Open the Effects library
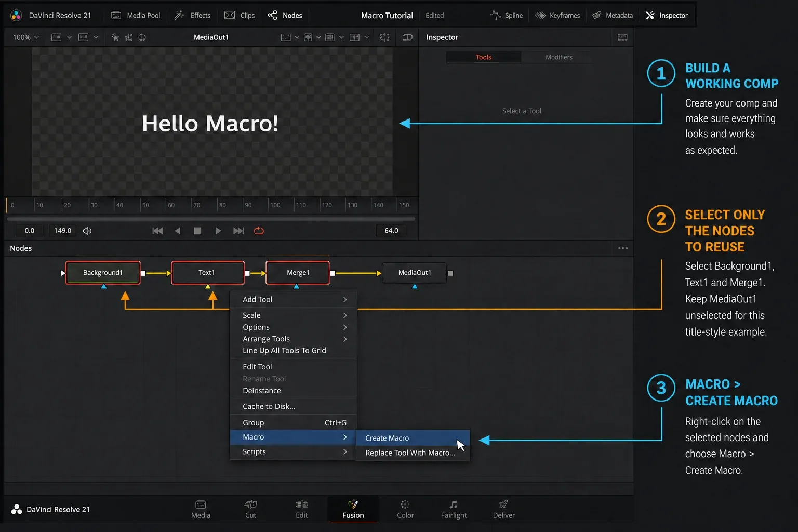This screenshot has width=798, height=532. tap(192, 16)
